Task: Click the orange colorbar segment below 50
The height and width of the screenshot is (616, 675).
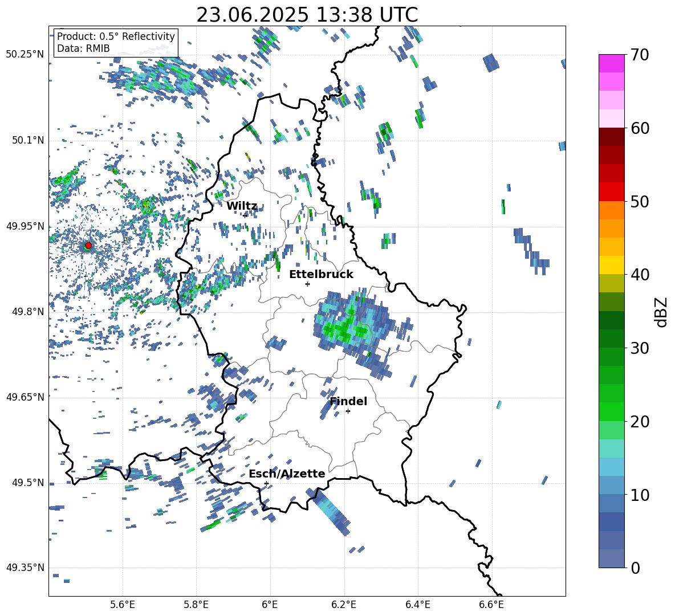Action: click(x=611, y=210)
